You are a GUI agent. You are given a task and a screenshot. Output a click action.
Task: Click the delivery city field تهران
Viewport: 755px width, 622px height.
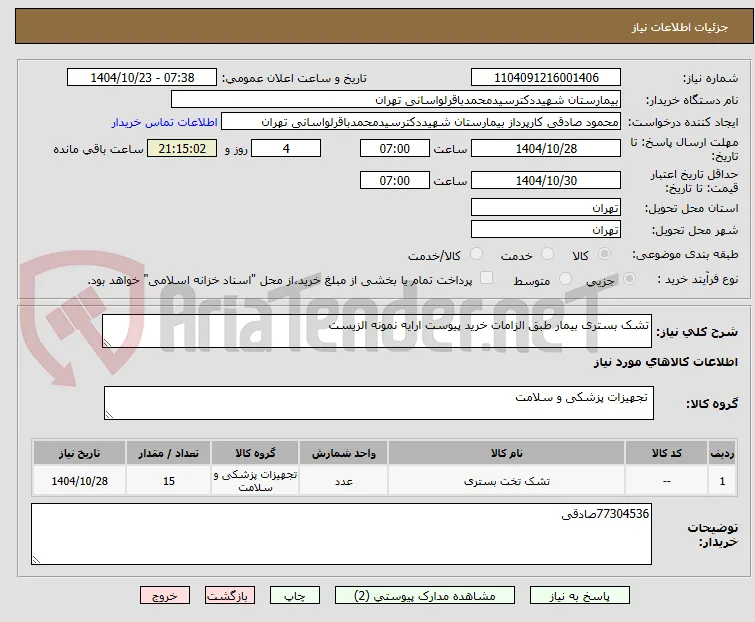coord(546,230)
